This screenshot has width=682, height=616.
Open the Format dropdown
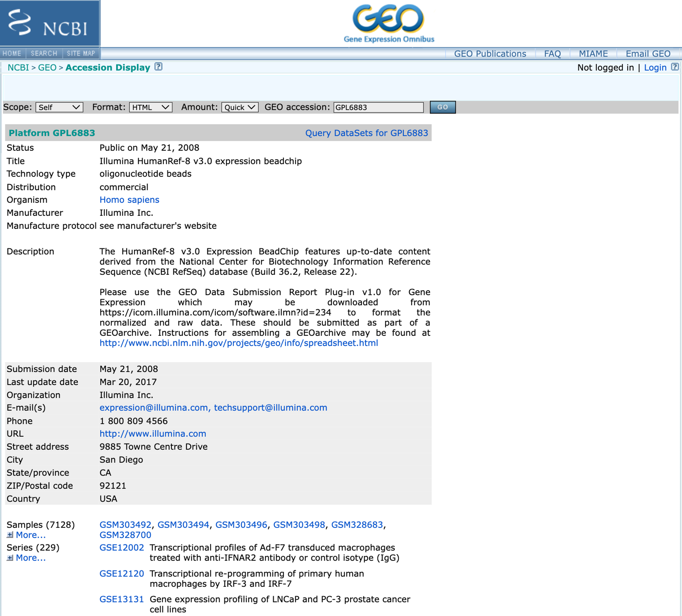150,107
